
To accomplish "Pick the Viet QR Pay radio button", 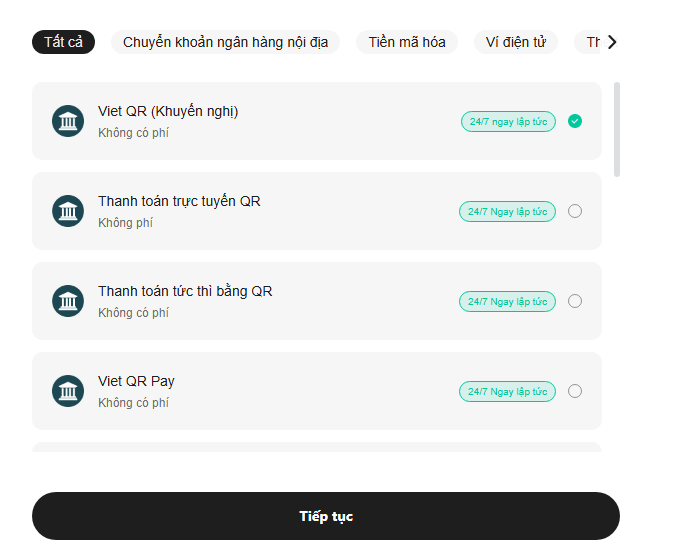I will tap(575, 391).
